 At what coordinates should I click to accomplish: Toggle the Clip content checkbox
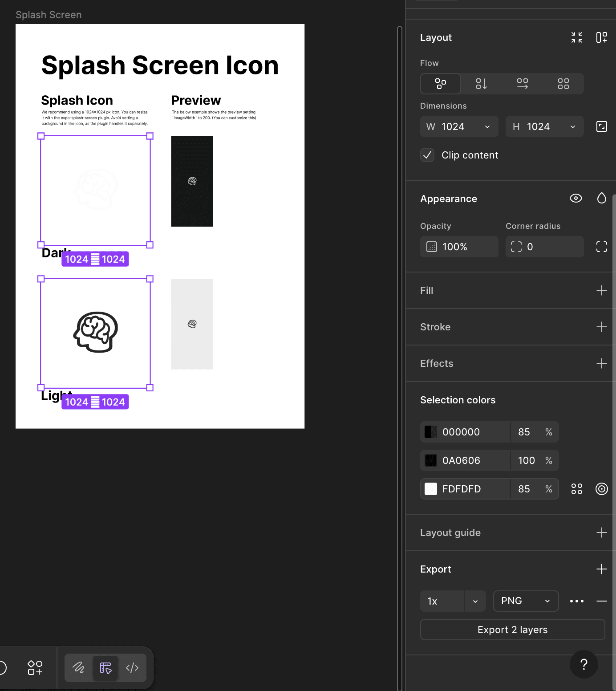pyautogui.click(x=427, y=155)
